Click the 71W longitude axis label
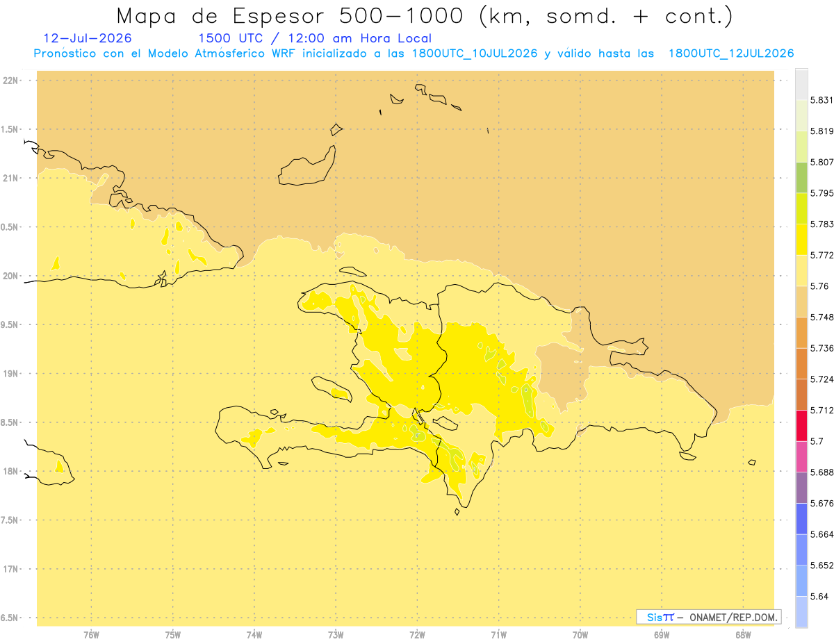834x644 pixels. coord(498,634)
